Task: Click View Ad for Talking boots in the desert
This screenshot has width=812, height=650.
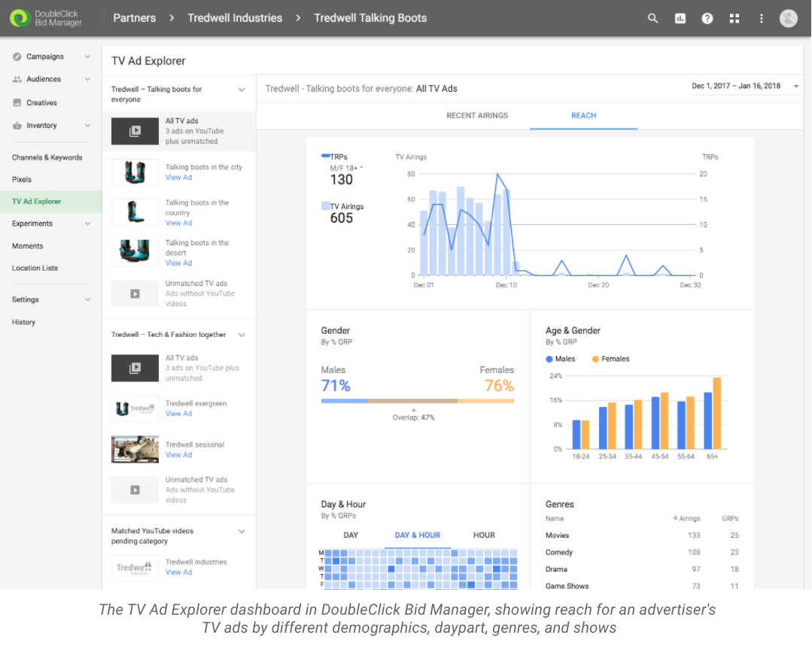Action: point(178,263)
